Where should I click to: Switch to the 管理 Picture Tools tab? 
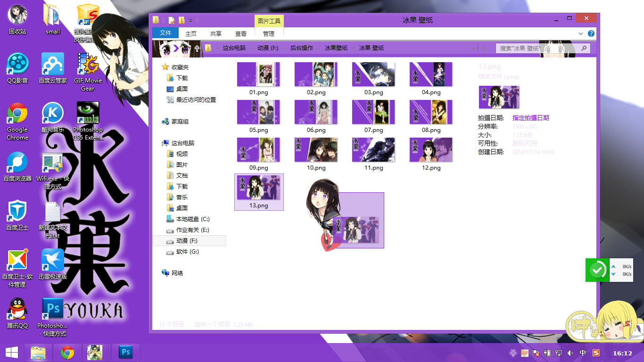268,33
